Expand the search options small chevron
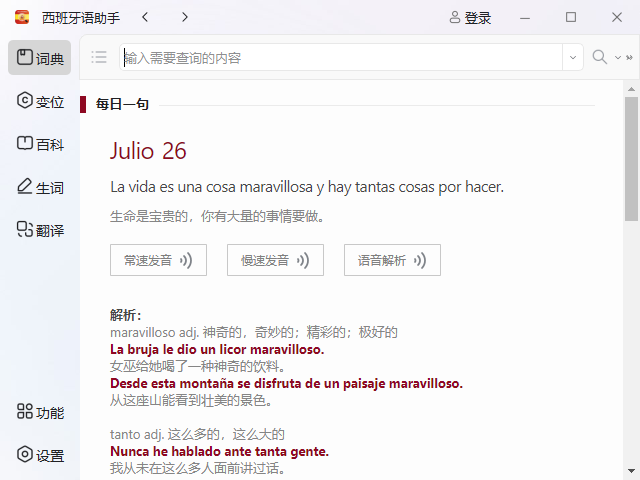The image size is (640, 480). (x=617, y=58)
